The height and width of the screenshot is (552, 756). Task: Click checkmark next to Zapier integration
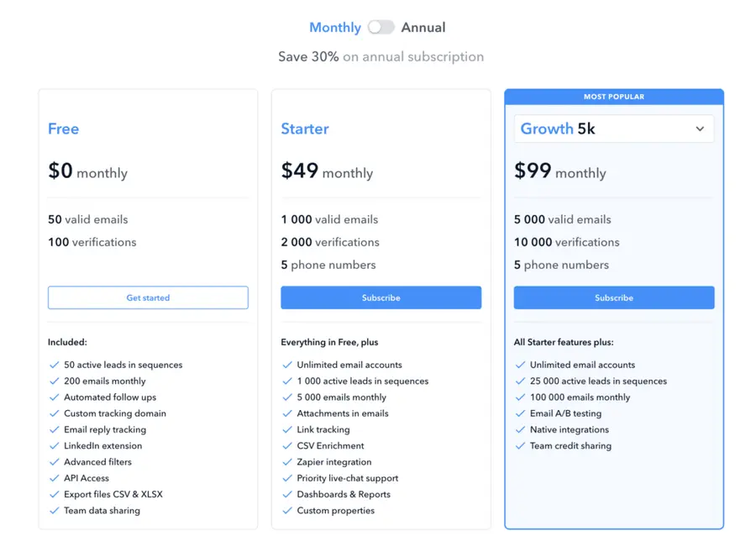287,462
